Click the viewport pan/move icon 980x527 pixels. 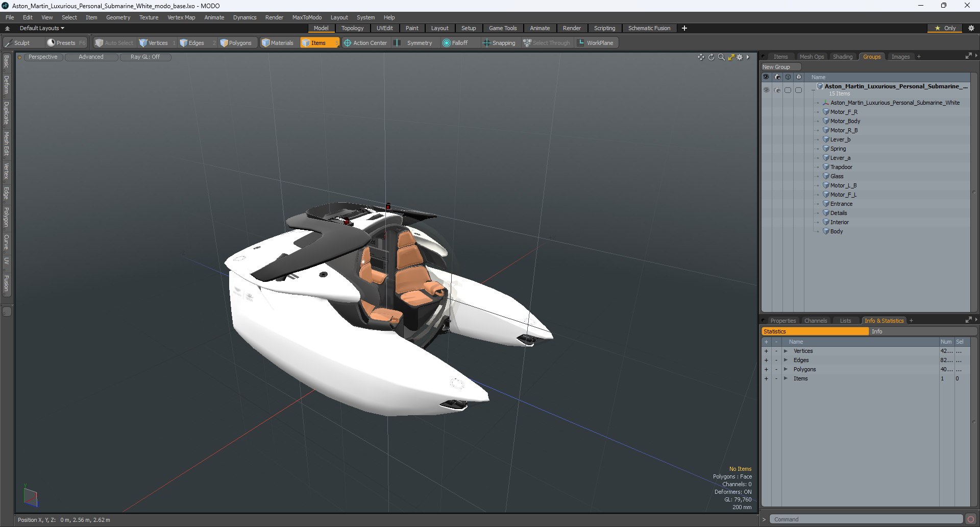point(701,57)
